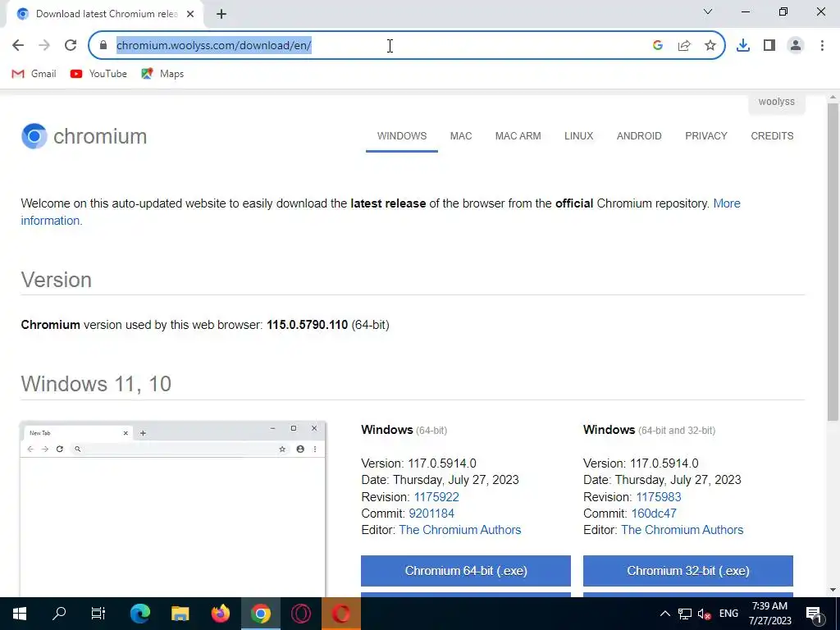Bookmark this tab with the star
The width and height of the screenshot is (840, 630).
pos(710,45)
